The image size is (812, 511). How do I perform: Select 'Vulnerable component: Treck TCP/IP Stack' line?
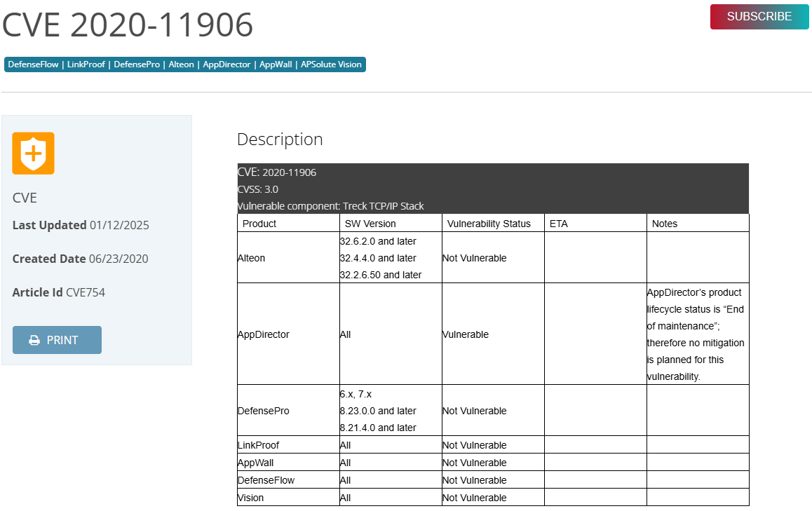330,206
